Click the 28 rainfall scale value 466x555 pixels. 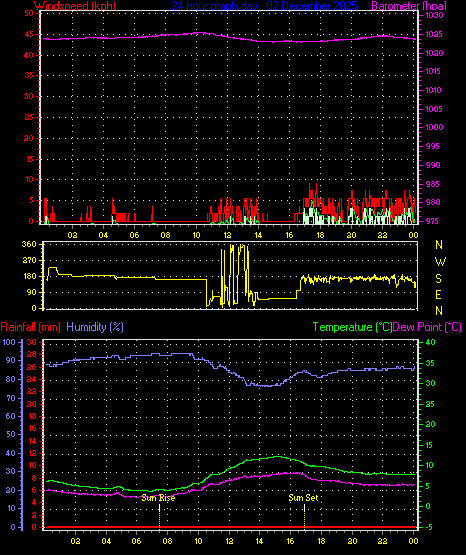31,354
